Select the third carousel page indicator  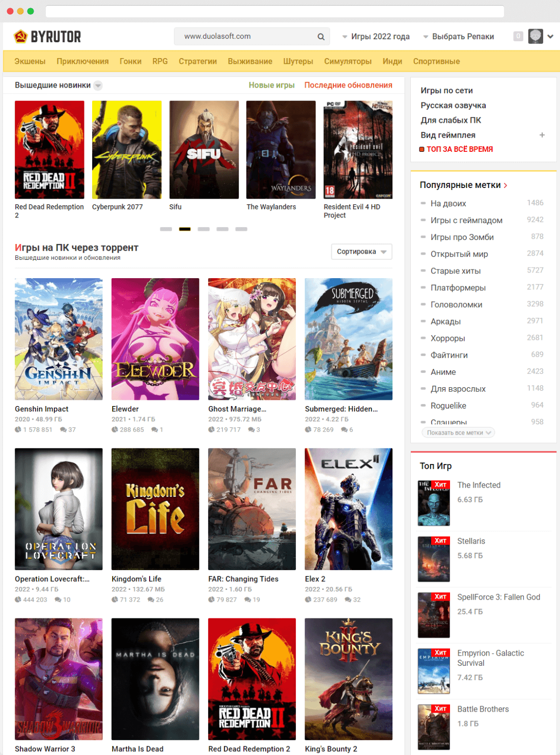click(204, 229)
